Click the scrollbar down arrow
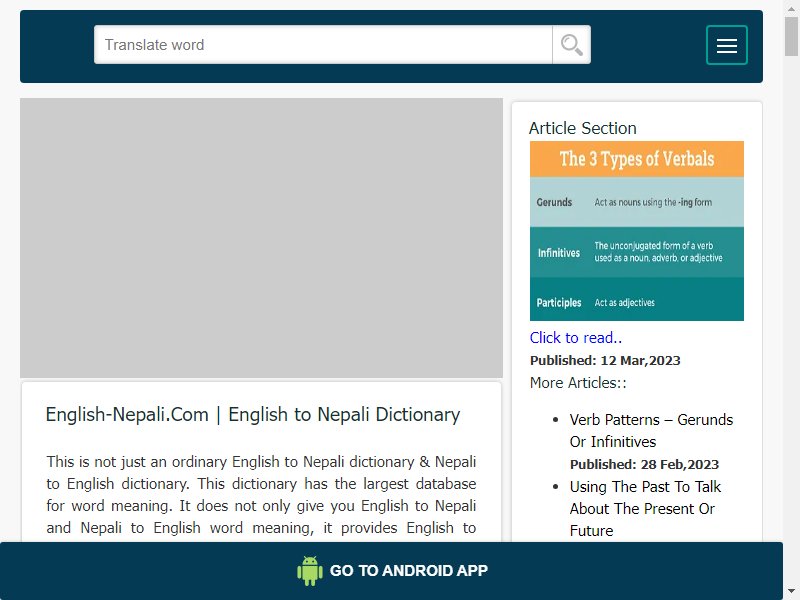This screenshot has width=800, height=600. point(791,592)
